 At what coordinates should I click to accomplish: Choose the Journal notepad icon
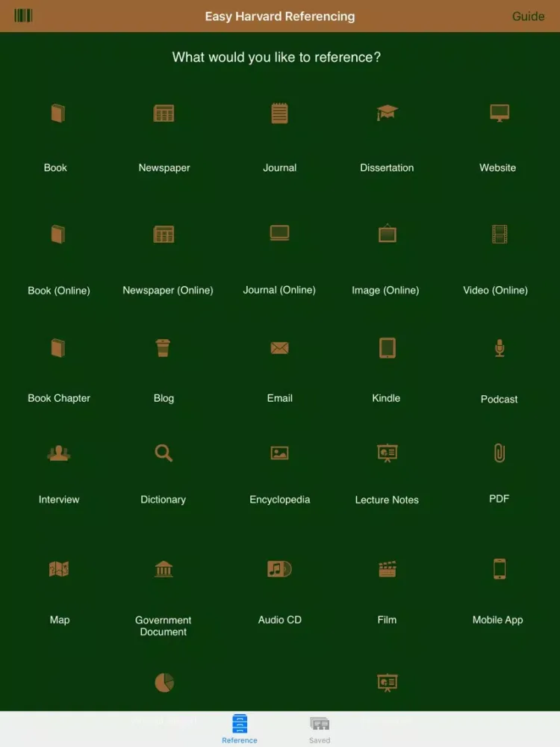(x=279, y=114)
